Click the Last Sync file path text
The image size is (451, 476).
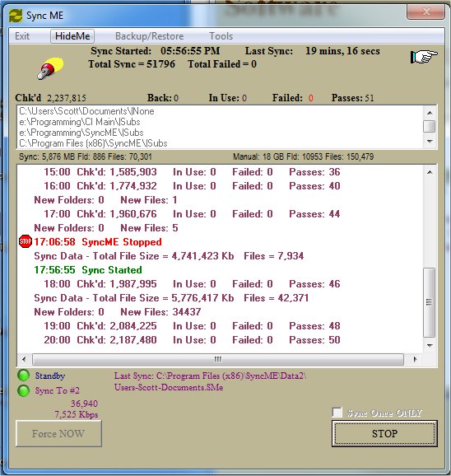coord(210,376)
